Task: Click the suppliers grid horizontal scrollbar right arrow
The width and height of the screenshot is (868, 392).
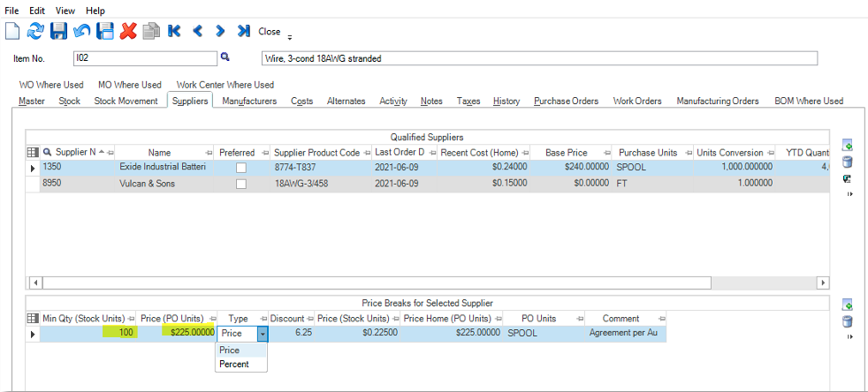Action: (824, 283)
